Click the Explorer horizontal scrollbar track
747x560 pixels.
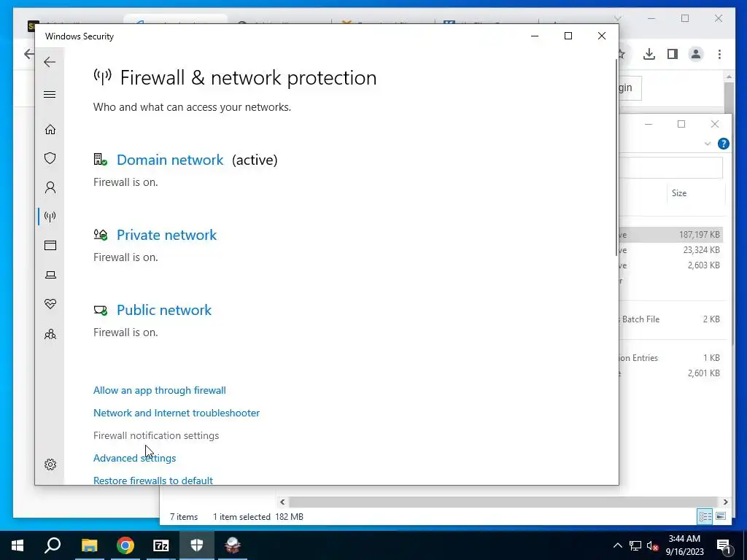pos(503,502)
